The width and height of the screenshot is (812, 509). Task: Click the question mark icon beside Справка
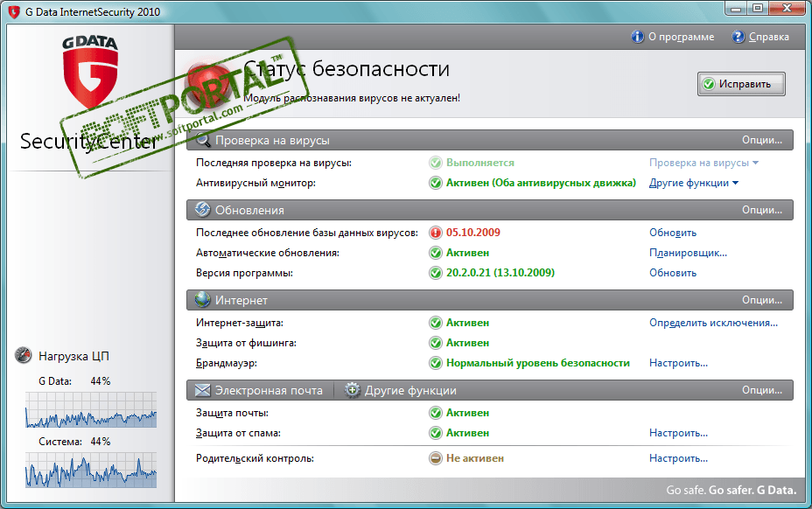point(738,37)
